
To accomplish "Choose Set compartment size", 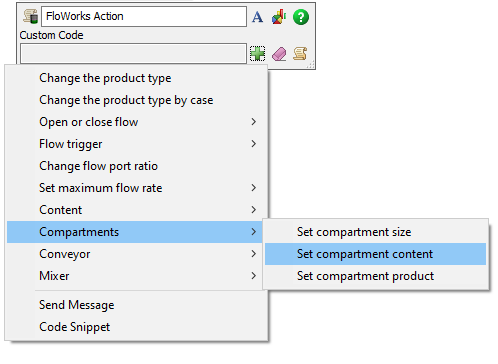I will (x=375, y=232).
